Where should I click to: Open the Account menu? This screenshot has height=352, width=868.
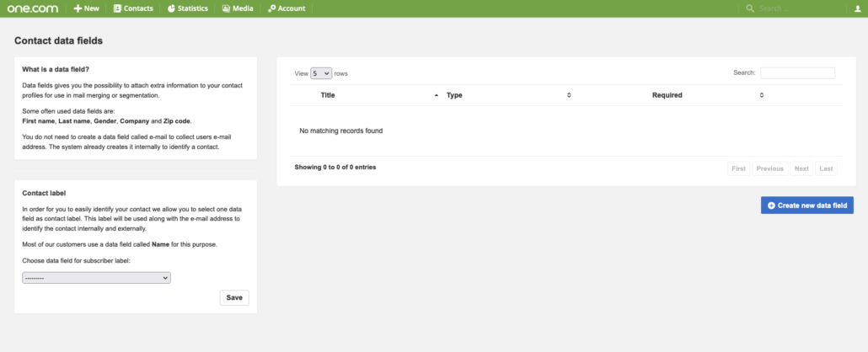pos(287,8)
